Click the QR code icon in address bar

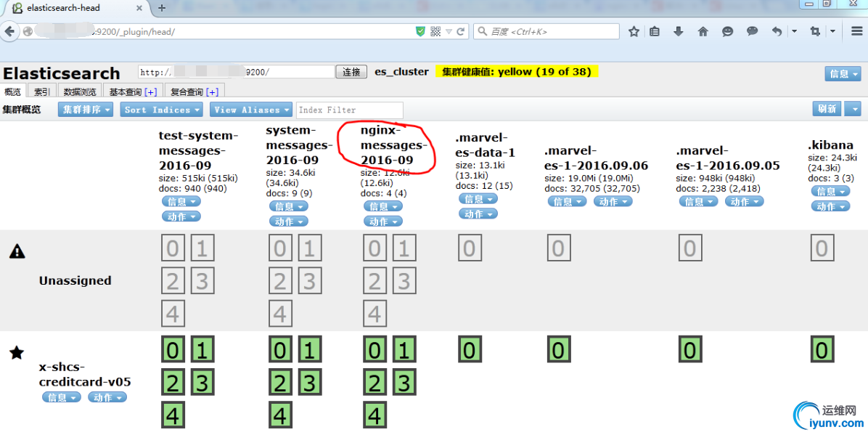pyautogui.click(x=435, y=31)
